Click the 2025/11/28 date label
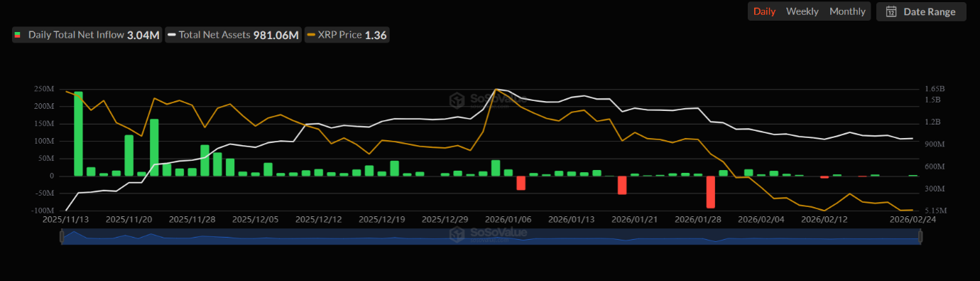 point(192,219)
